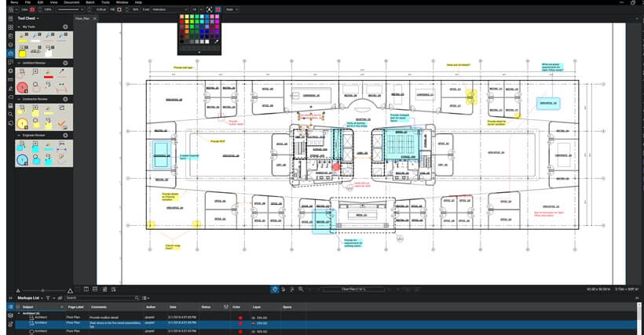The width and height of the screenshot is (644, 335).
Task: Expand the color palette with bottom arrow
Action: coord(199,53)
